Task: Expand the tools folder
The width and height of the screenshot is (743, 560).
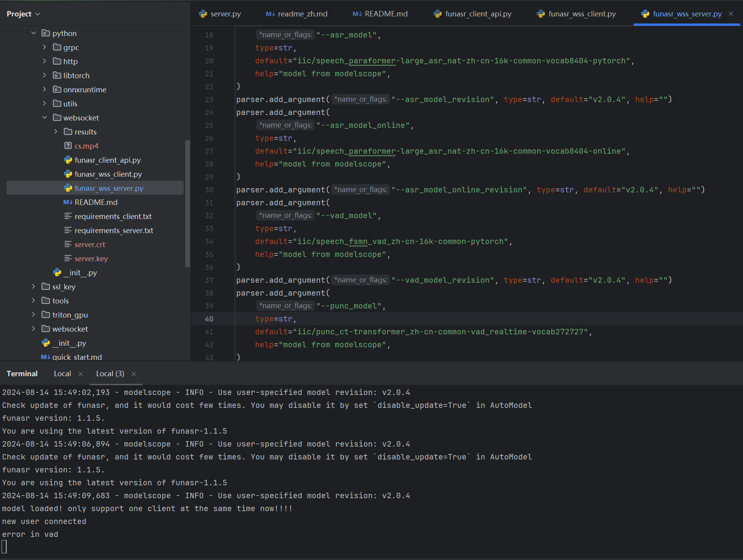Action: [x=34, y=301]
